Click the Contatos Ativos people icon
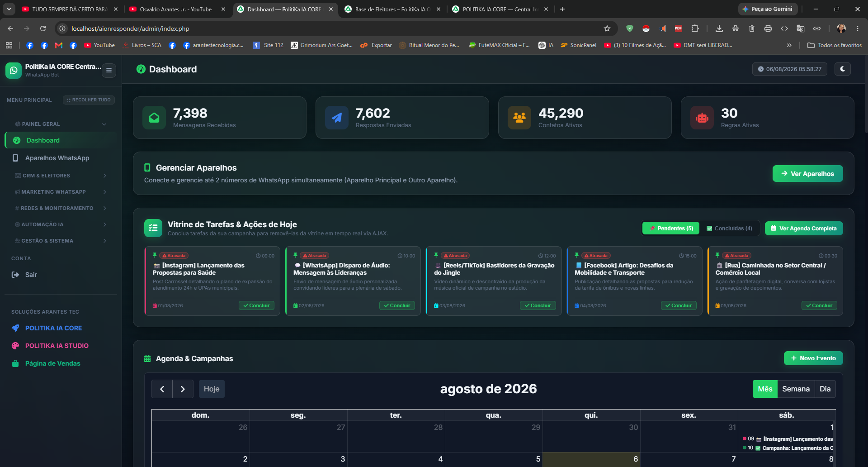 519,118
